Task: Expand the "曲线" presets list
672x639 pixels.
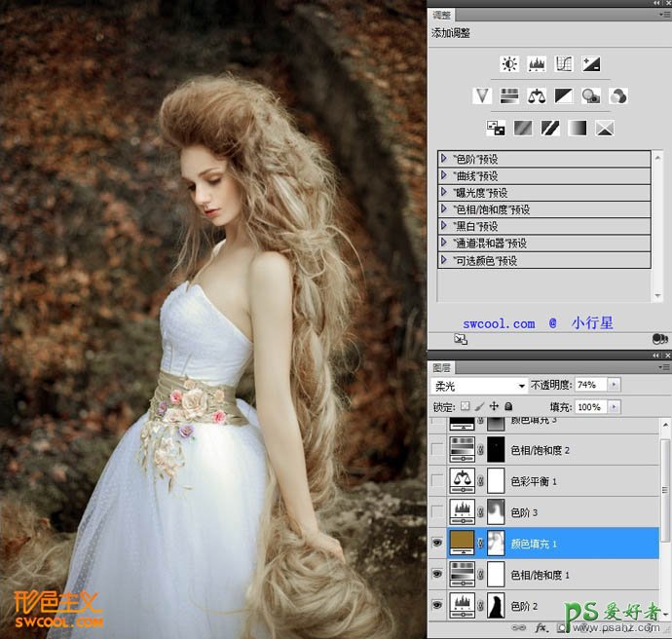Action: click(444, 175)
